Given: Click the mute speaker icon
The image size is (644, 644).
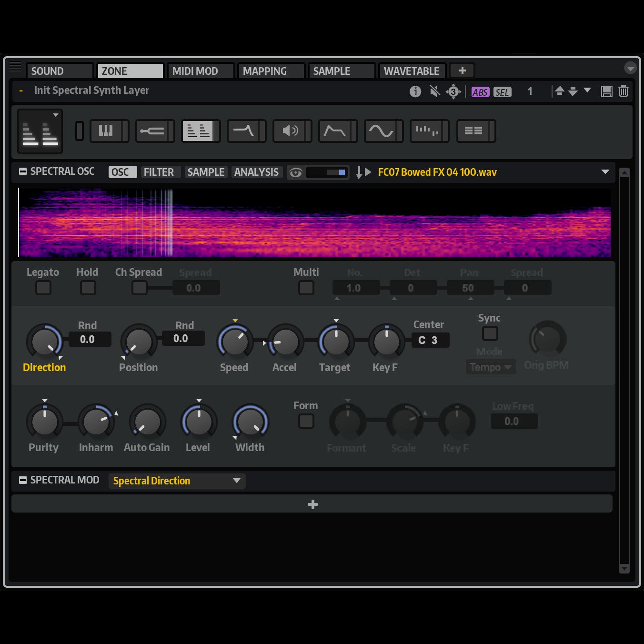Looking at the screenshot, I should [x=434, y=91].
